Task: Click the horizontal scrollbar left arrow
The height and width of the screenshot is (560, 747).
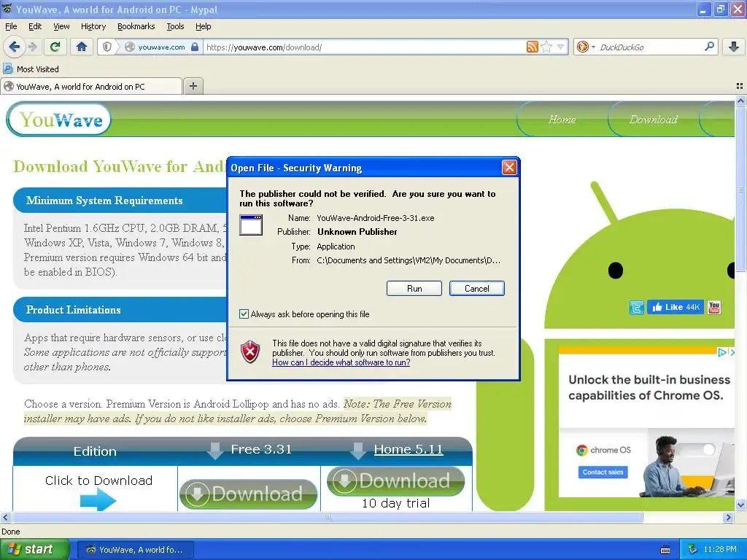Action: (x=5, y=517)
